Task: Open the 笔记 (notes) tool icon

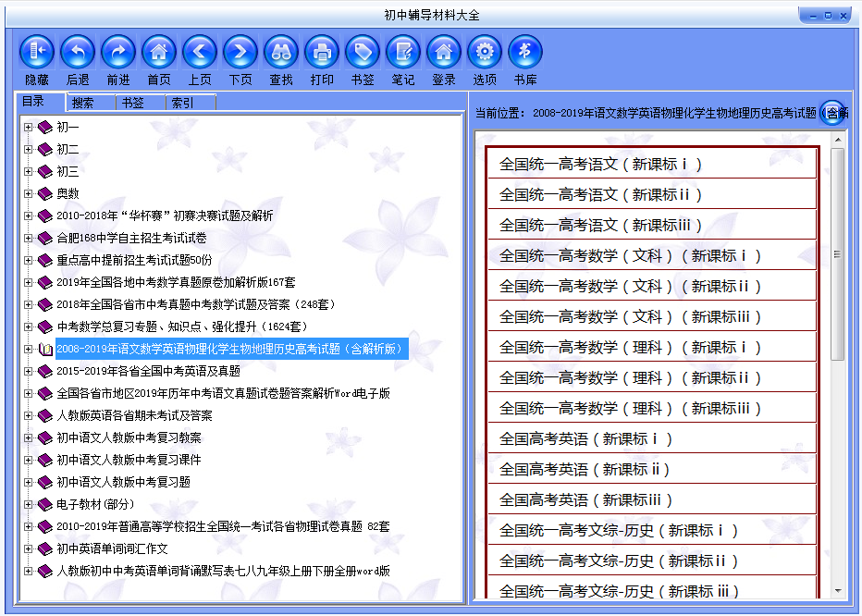Action: [x=402, y=53]
